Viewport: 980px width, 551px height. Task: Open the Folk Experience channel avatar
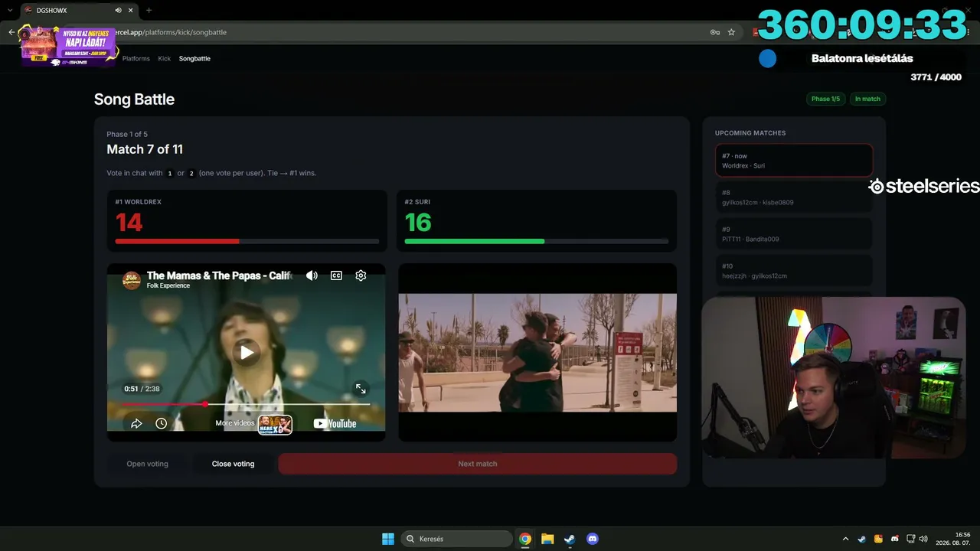[132, 279]
